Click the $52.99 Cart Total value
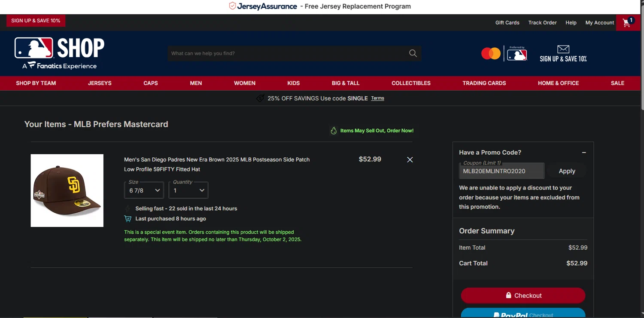The width and height of the screenshot is (644, 318). 577,263
